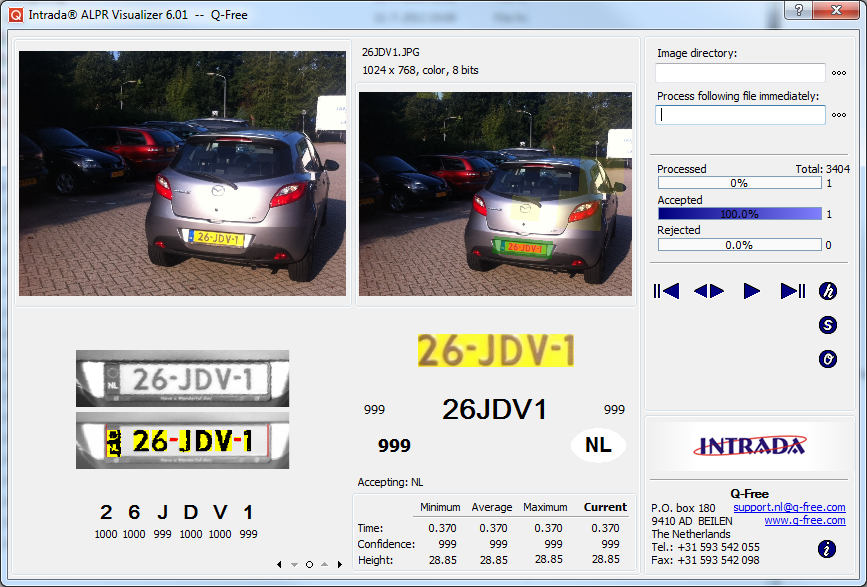This screenshot has height=587, width=867.
Task: Open the info 'i' icon
Action: point(827,549)
